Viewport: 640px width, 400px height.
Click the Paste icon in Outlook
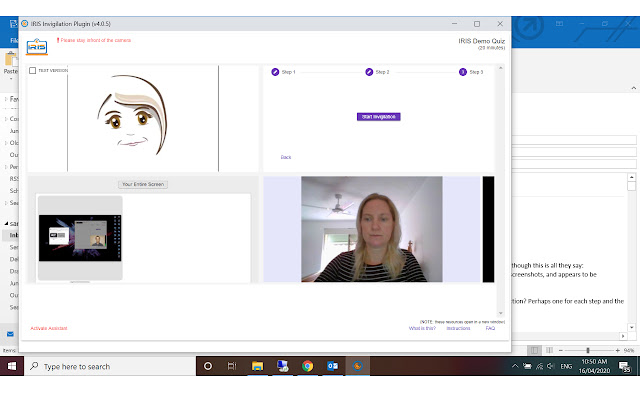point(11,59)
